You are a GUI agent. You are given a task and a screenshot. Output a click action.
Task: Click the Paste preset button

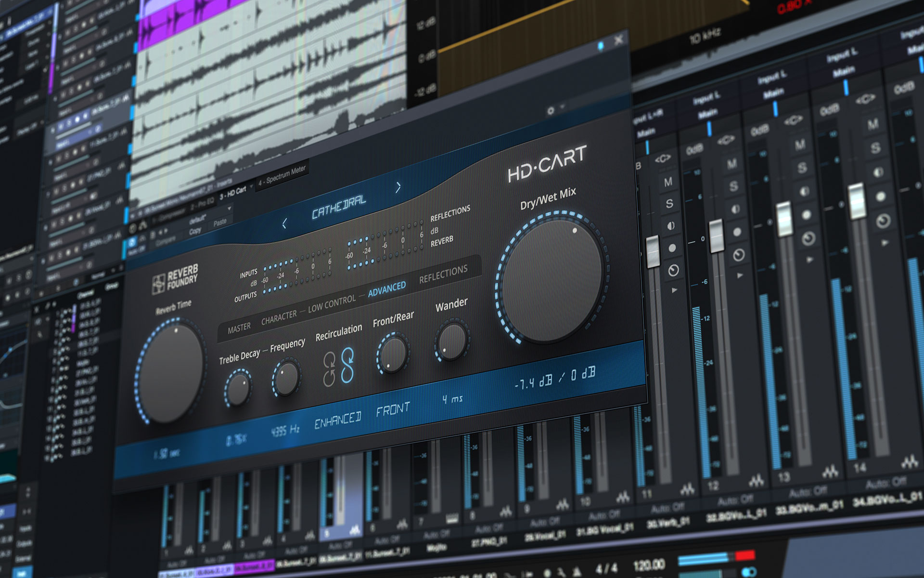pos(219,223)
